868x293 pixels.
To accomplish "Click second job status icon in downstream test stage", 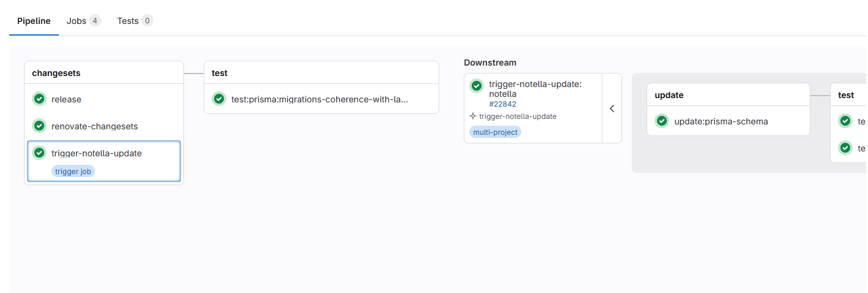I will tap(845, 148).
